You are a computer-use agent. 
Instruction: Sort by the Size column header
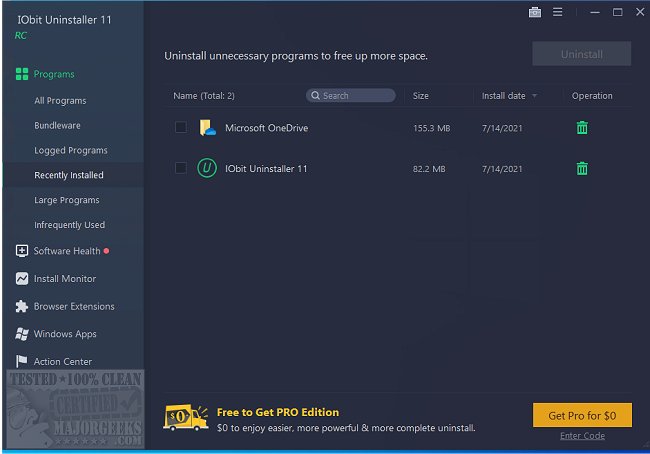coord(420,96)
